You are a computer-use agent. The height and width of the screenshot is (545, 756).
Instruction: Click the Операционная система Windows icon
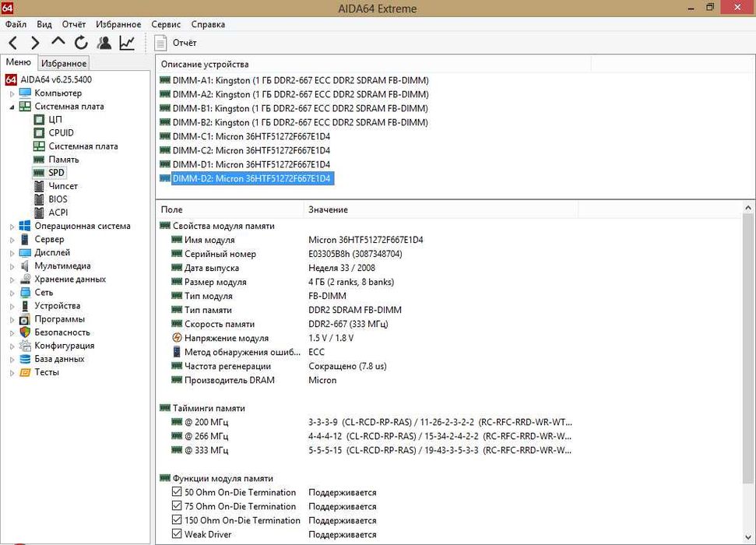[x=25, y=226]
